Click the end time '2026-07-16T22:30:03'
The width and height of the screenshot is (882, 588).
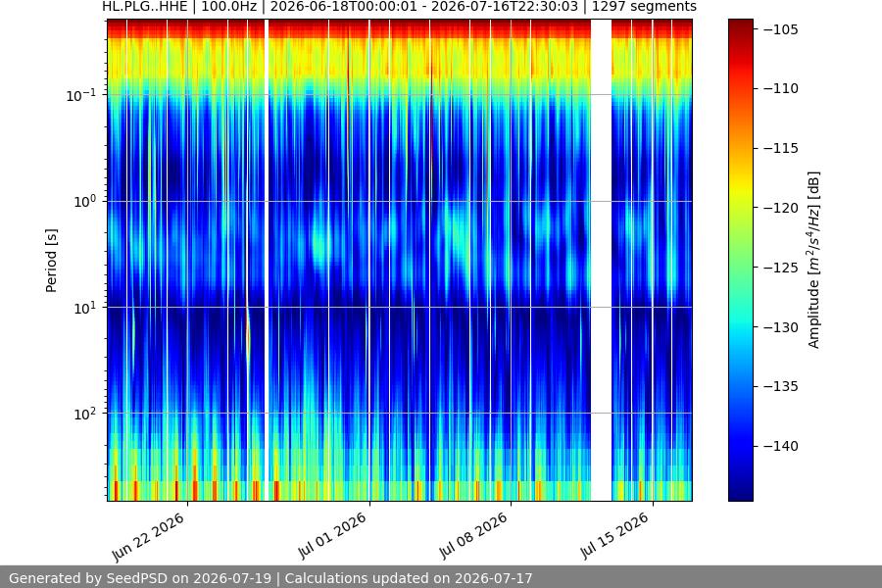(507, 7)
